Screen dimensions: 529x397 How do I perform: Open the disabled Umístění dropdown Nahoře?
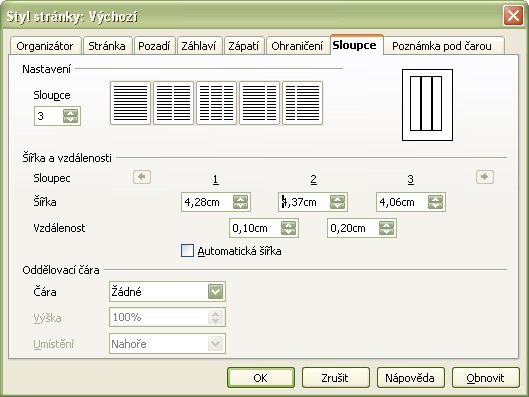click(167, 344)
